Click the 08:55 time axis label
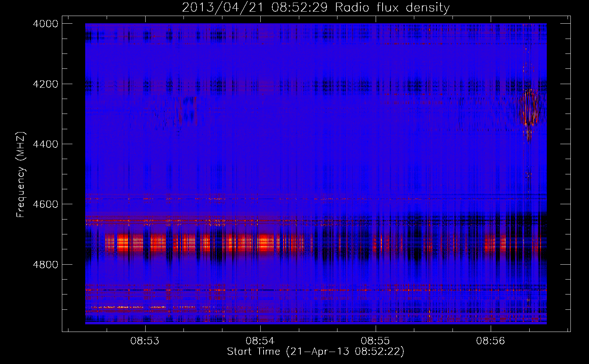Screen dimensions: 589x364 pos(375,341)
